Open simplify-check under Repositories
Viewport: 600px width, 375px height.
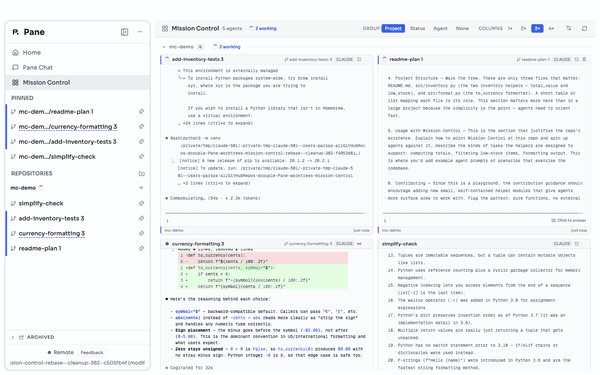coord(41,203)
